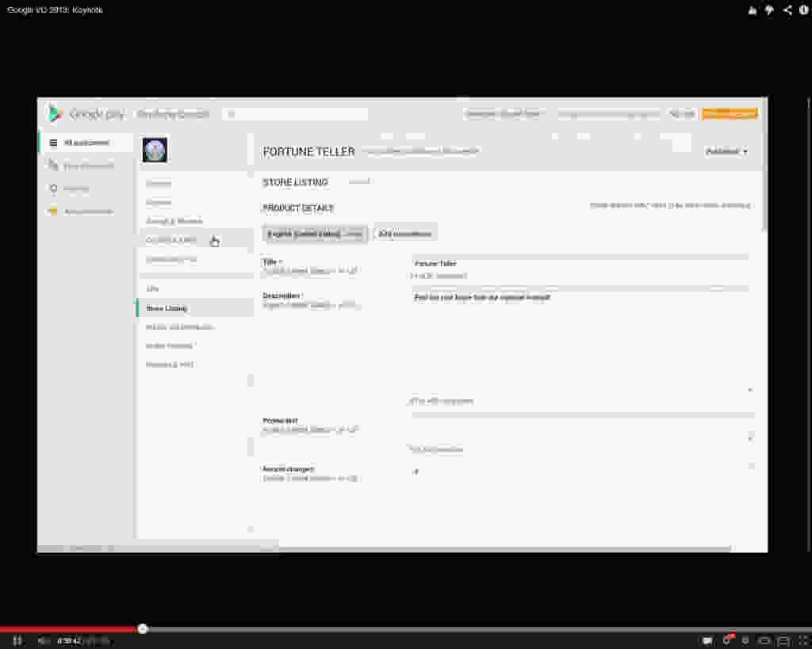The height and width of the screenshot is (649, 812).
Task: Click the Promo text input field
Action: tap(582, 429)
